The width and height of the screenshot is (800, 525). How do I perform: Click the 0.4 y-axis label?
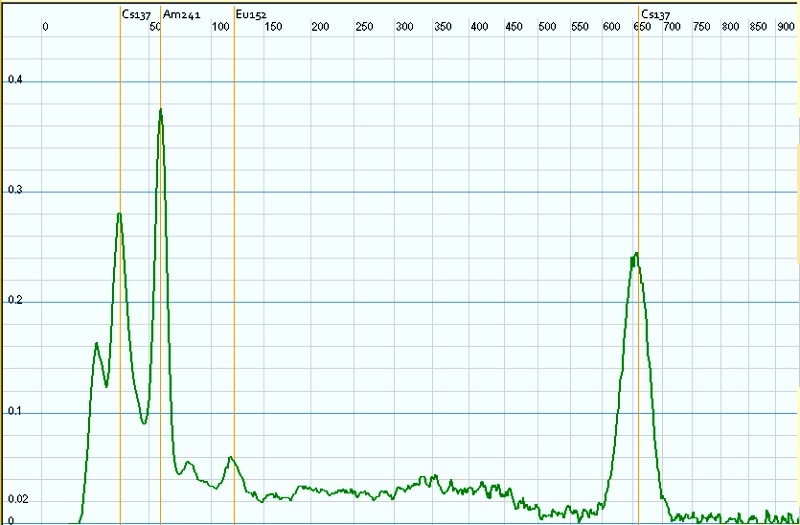click(14, 79)
